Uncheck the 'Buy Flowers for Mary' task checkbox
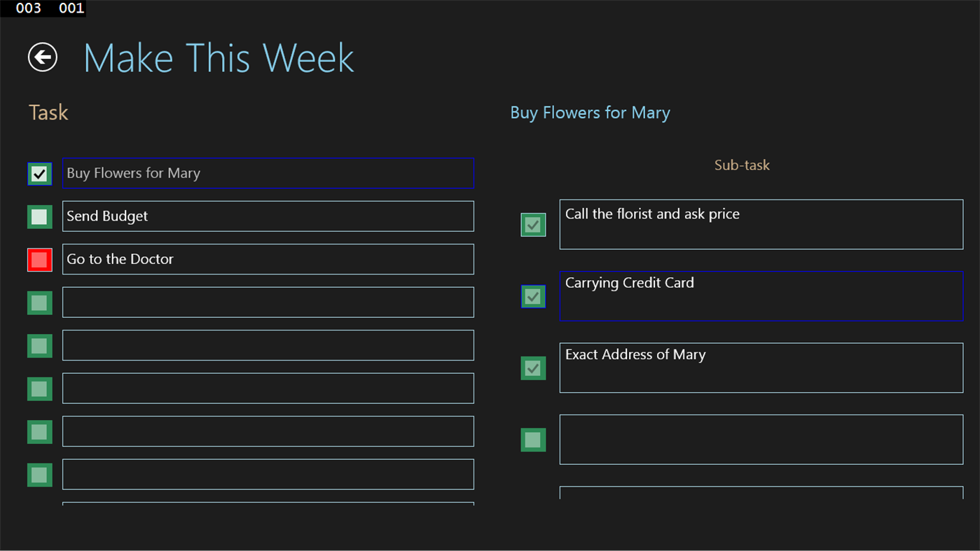The image size is (980, 551). (x=39, y=174)
